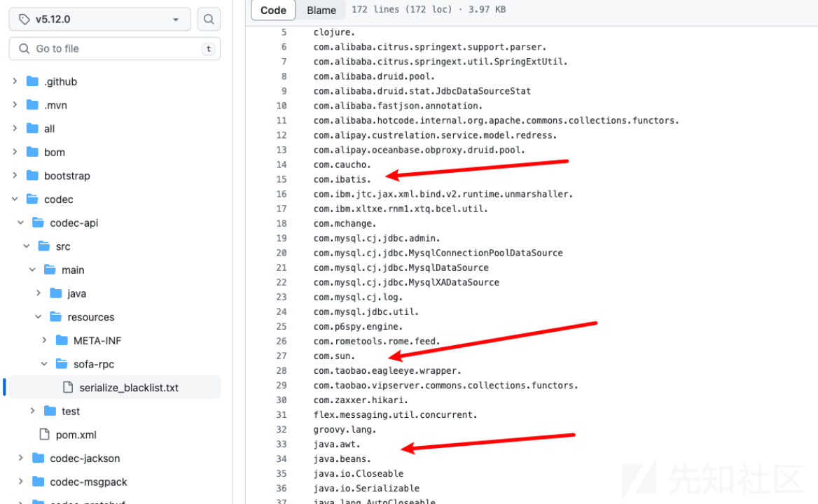The width and height of the screenshot is (818, 504).
Task: Click the .github folder icon
Action: (32, 81)
